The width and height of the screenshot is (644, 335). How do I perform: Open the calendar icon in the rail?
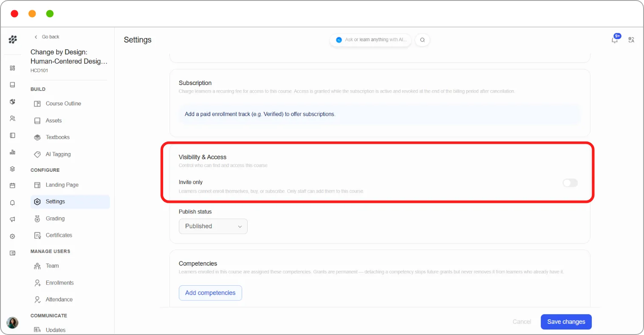coord(12,186)
